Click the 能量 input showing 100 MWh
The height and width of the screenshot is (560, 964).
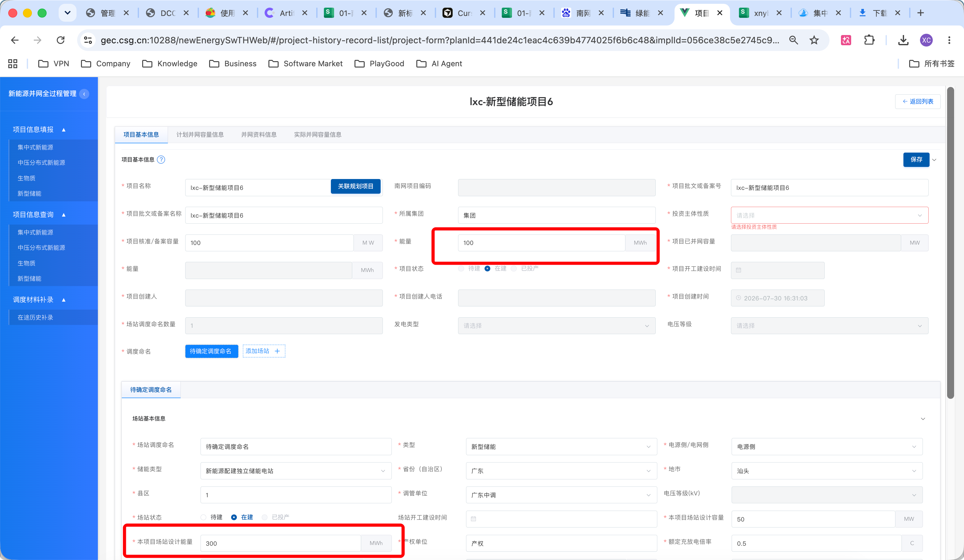pos(541,243)
